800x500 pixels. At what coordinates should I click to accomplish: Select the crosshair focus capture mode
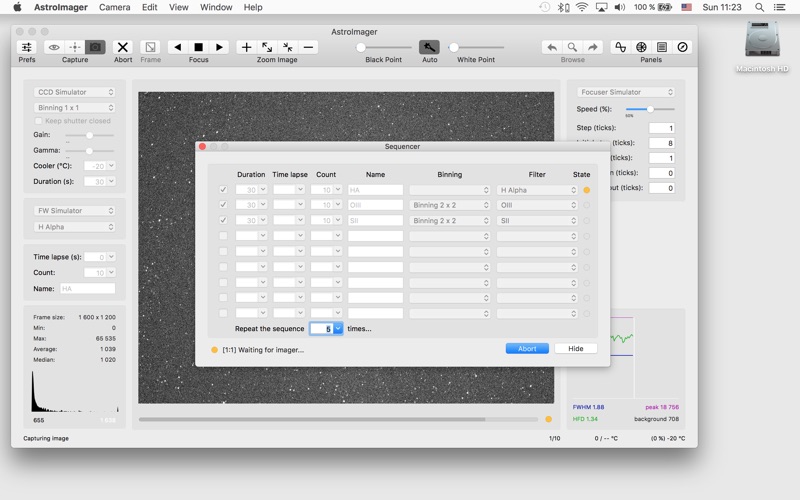click(74, 47)
